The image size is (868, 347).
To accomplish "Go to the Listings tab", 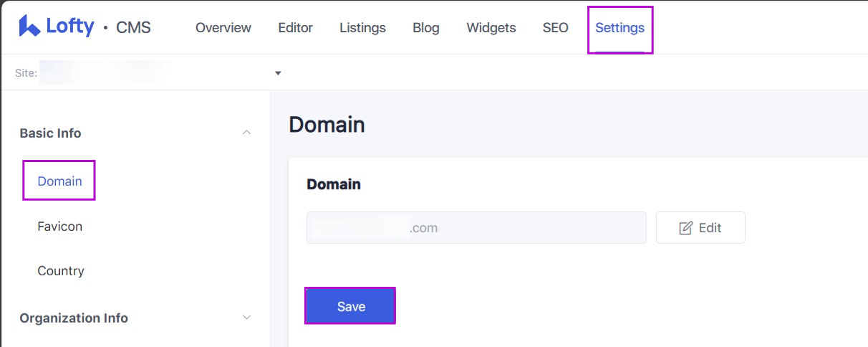I will click(362, 28).
